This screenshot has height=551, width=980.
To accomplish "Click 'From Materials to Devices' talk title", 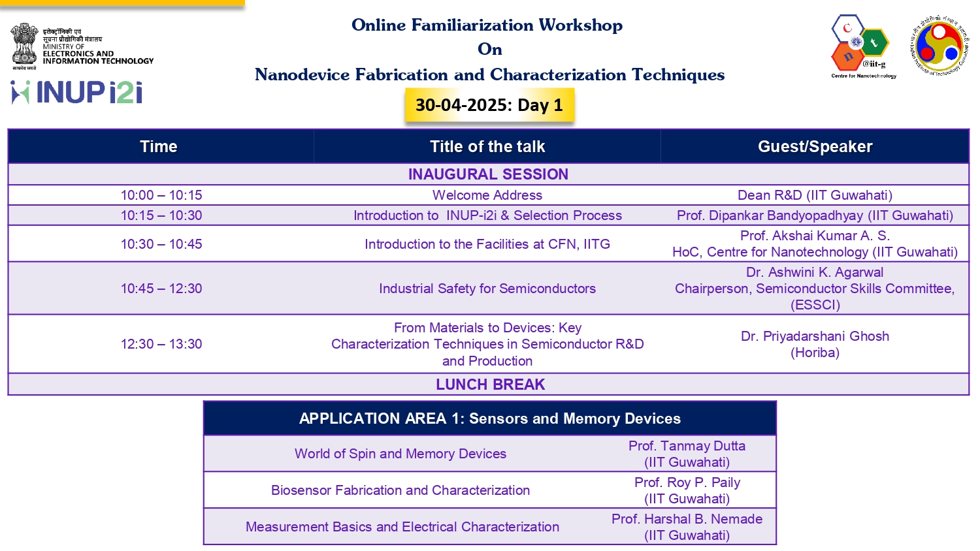I will 487,344.
